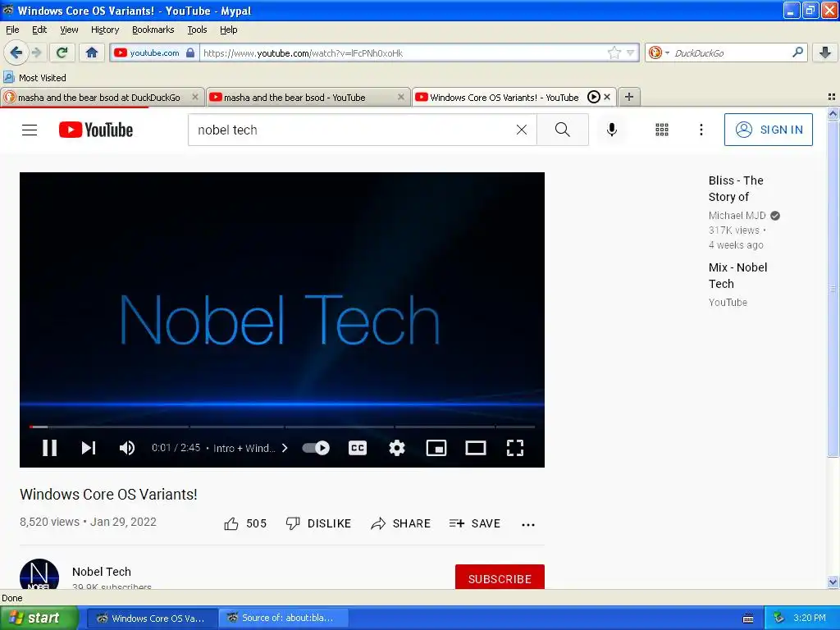
Task: Search with your voice microphone
Action: [x=612, y=130]
